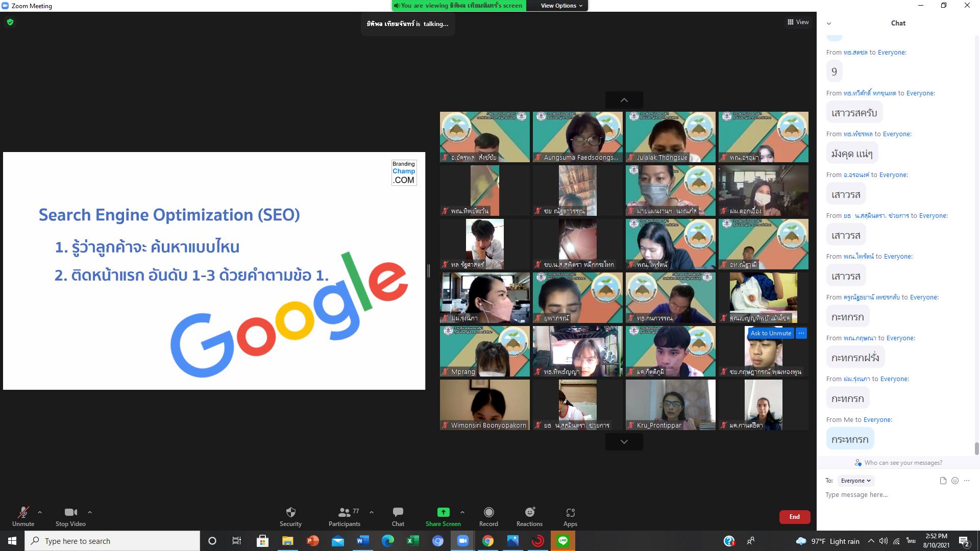Open the View Options dropdown
Viewport: 980px width, 551px height.
coord(561,6)
